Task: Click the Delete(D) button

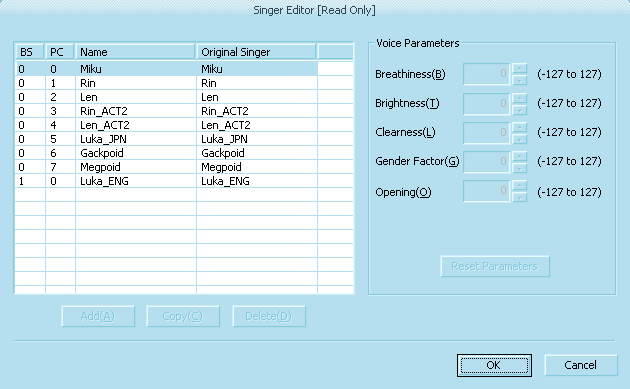Action: [x=269, y=316]
